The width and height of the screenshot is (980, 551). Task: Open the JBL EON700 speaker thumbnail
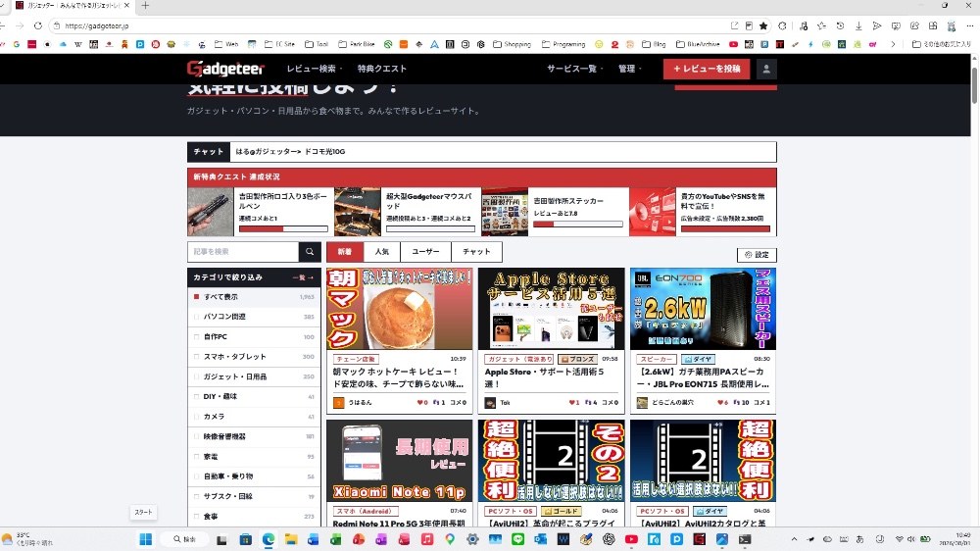(x=703, y=308)
